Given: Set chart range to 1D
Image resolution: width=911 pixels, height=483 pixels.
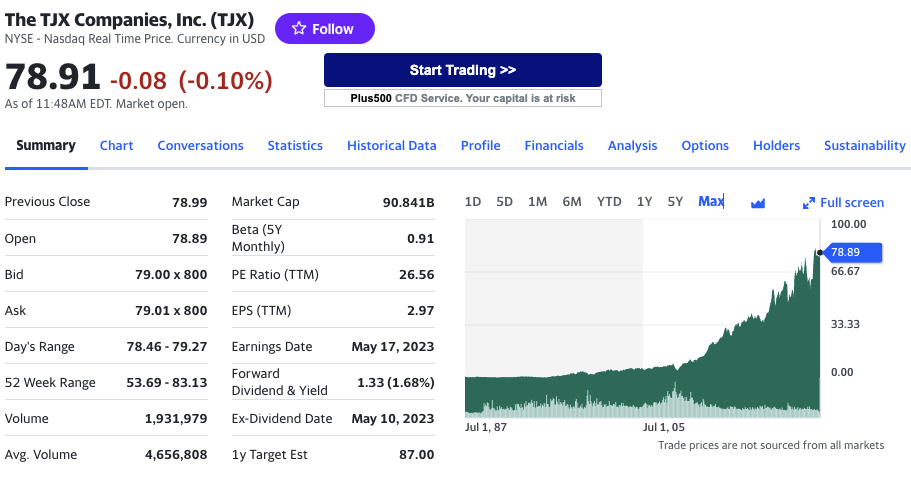Looking at the screenshot, I should click(473, 202).
